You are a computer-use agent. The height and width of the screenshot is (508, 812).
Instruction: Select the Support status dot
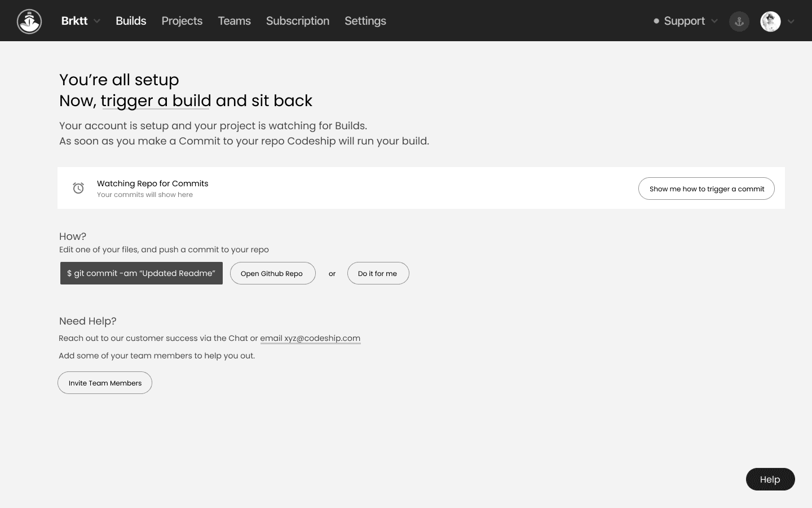tap(656, 21)
